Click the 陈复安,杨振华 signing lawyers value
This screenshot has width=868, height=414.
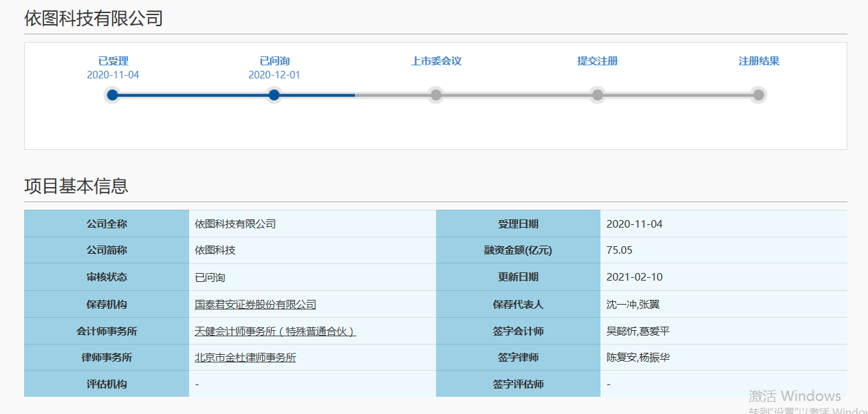[638, 358]
